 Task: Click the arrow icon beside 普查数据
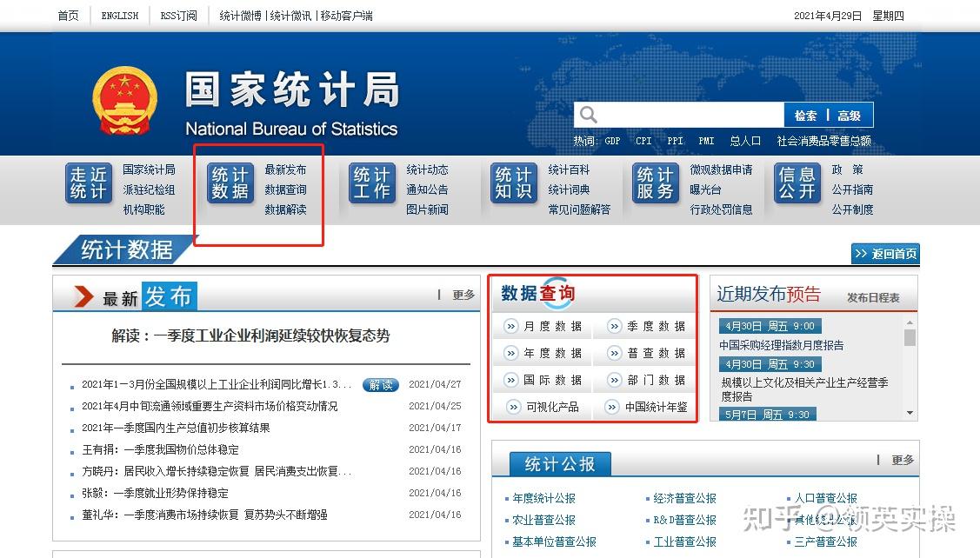tap(615, 353)
